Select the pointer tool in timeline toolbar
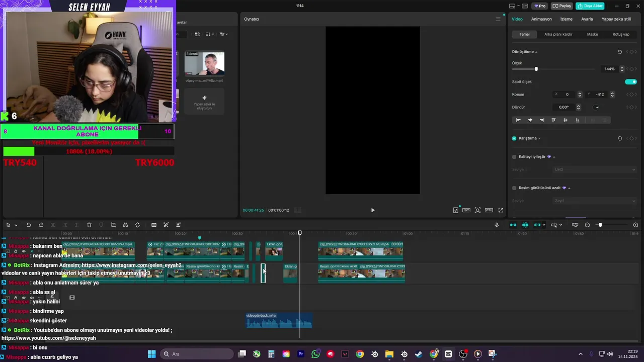 click(8, 225)
